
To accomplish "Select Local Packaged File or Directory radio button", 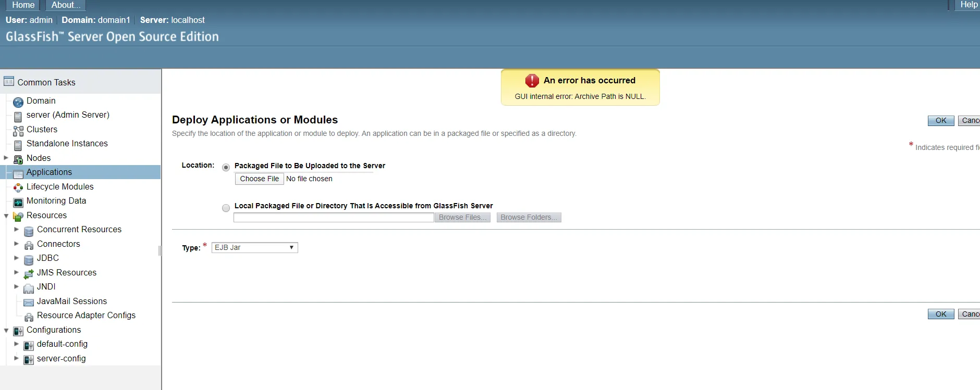I will 226,208.
